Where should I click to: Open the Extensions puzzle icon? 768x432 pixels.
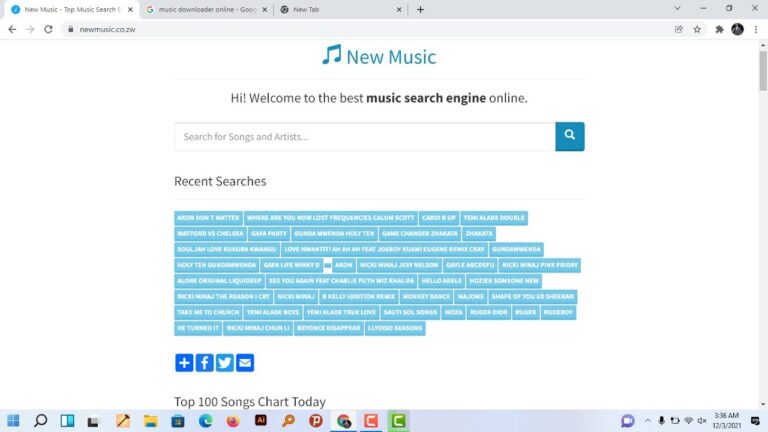pyautogui.click(x=719, y=29)
